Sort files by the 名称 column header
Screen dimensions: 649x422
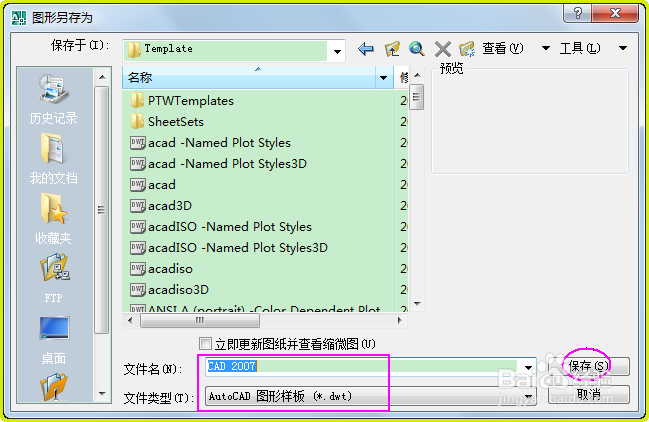[x=249, y=78]
